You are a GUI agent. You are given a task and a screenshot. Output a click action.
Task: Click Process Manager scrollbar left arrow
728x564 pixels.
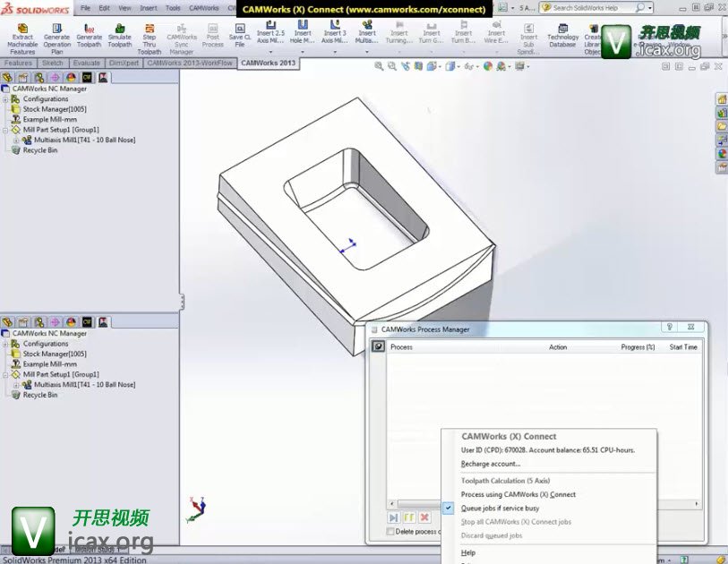point(391,504)
